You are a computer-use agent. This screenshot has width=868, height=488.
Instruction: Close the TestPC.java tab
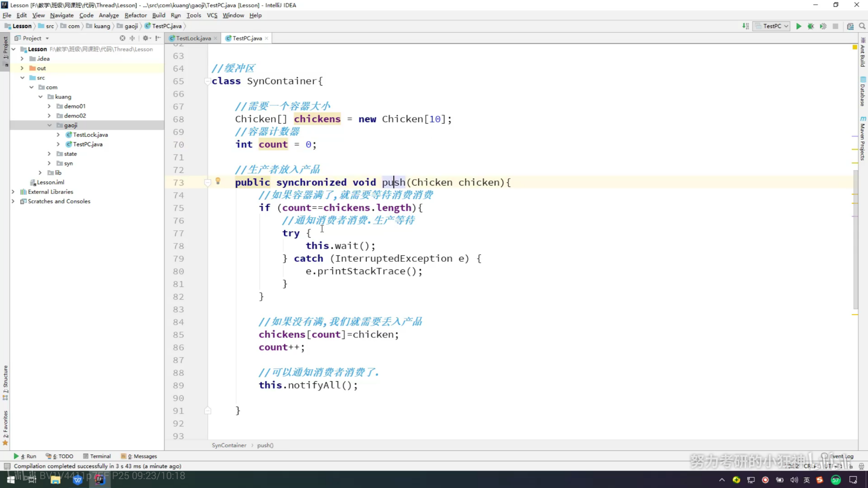(x=267, y=38)
